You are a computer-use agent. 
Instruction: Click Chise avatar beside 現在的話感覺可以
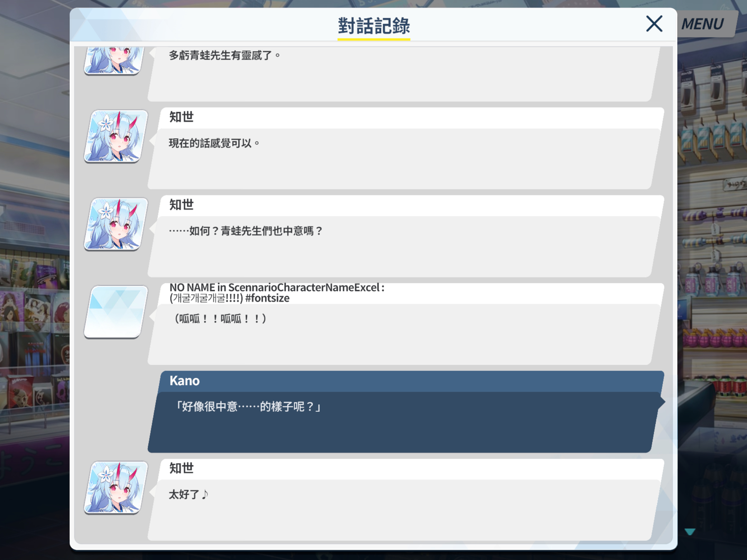pos(116,136)
